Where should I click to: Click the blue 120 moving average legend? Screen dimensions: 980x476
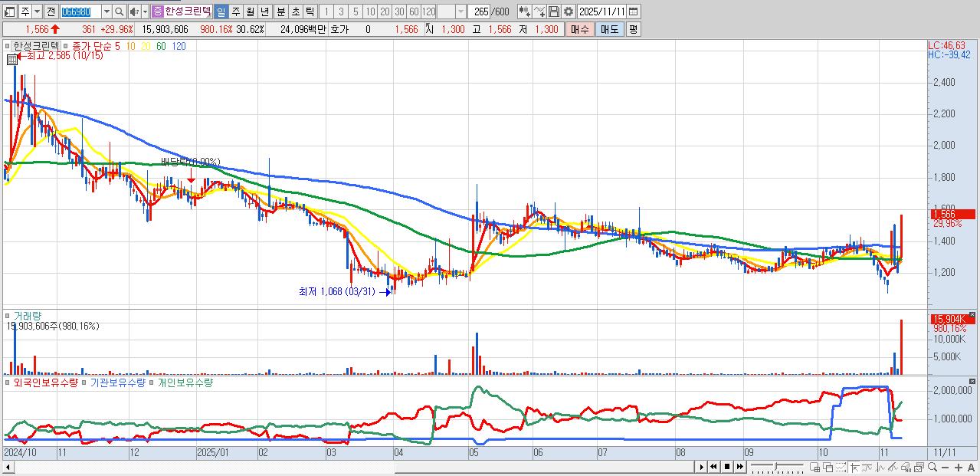click(x=179, y=46)
